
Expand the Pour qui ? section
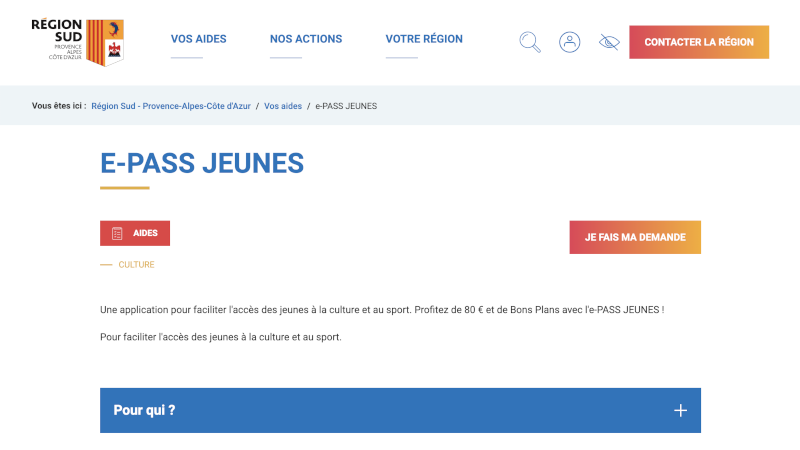tap(400, 410)
